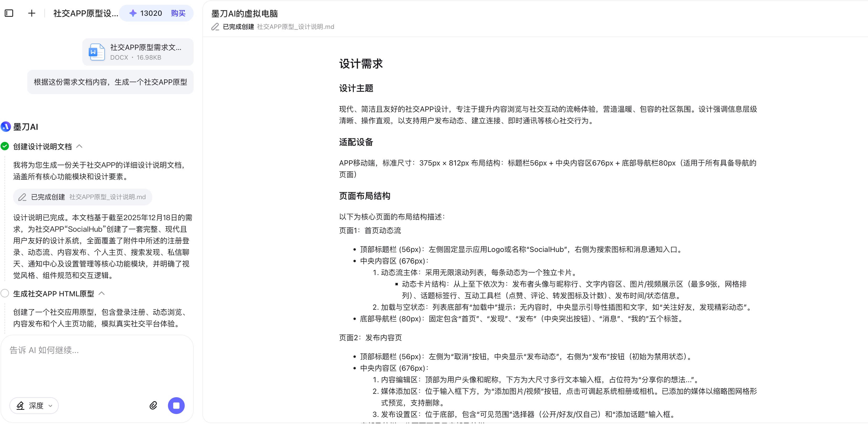
Task: Click the Word document icon on the DOCX attachment
Action: (x=97, y=52)
